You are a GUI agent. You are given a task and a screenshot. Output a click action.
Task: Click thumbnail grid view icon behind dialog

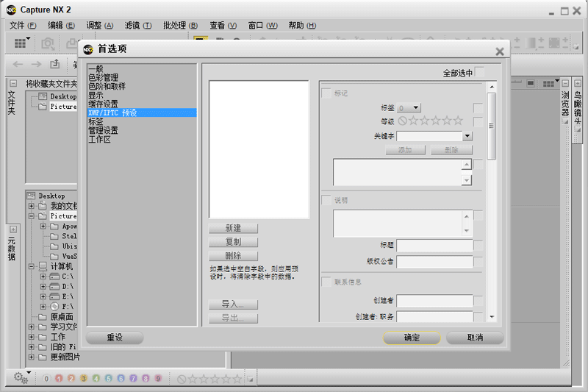(548, 84)
